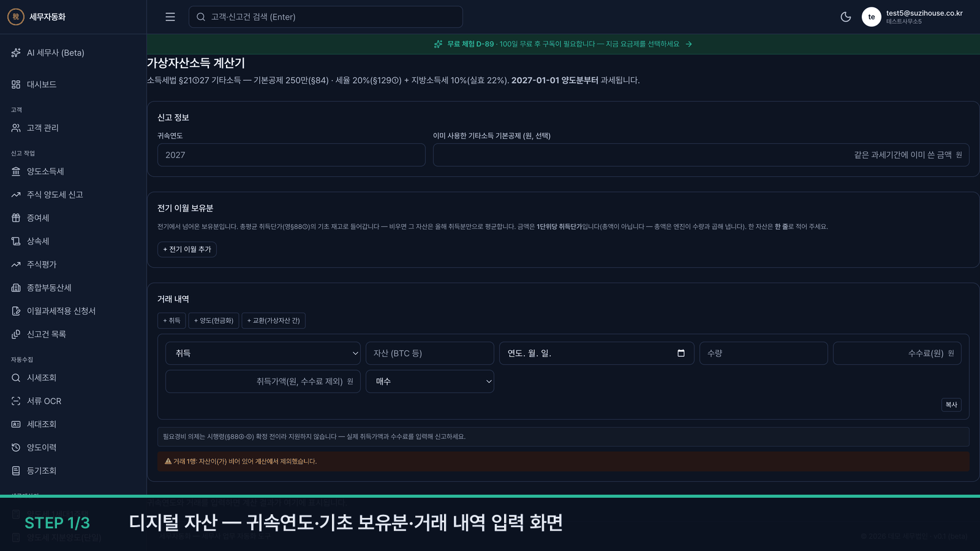Click the 주식평가 trend icon

(16, 264)
